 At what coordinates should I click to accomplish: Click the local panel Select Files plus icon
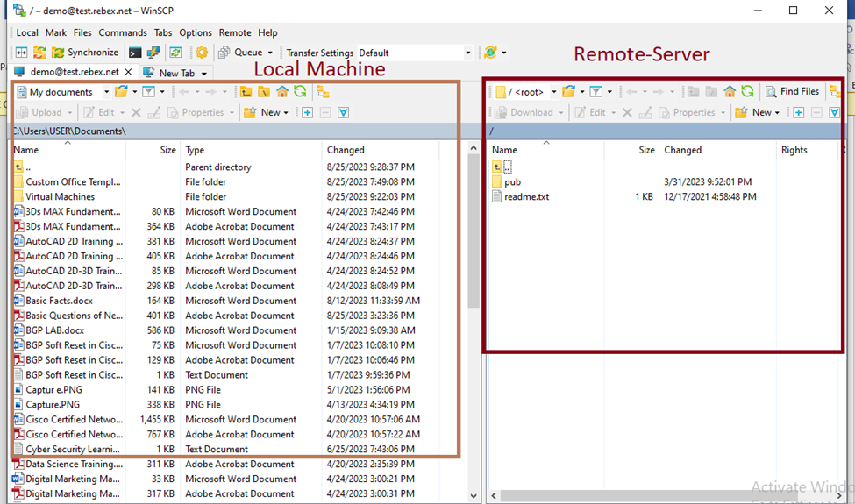[x=308, y=113]
